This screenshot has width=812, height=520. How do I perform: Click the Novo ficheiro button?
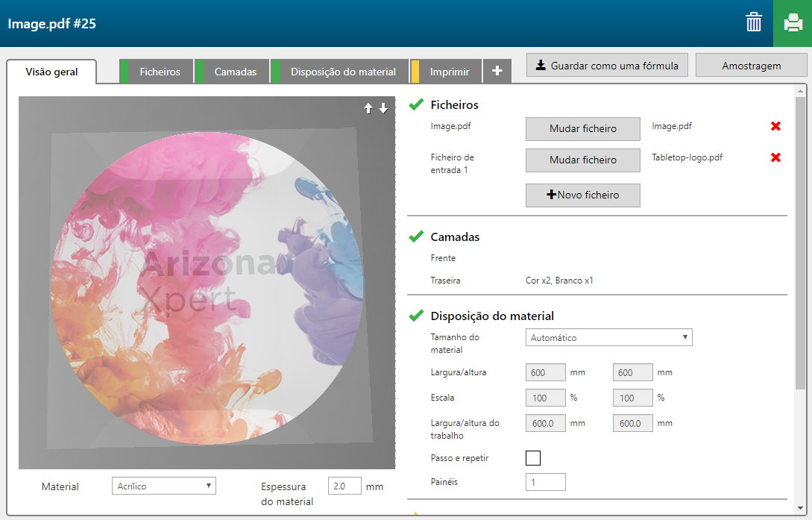point(582,195)
